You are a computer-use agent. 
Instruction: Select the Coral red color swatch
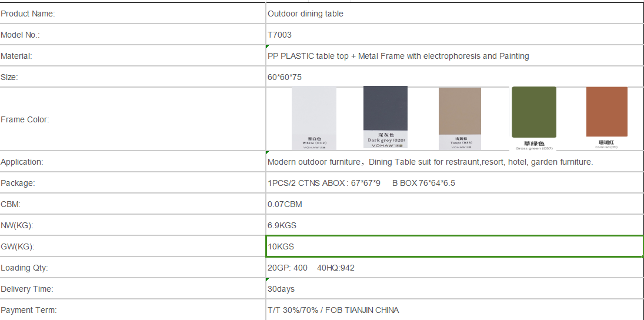[607, 116]
